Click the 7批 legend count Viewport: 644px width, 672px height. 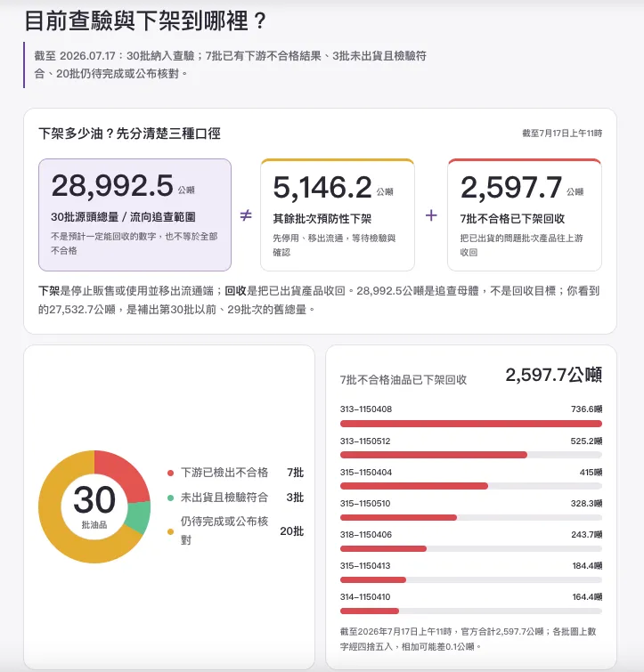click(x=295, y=473)
